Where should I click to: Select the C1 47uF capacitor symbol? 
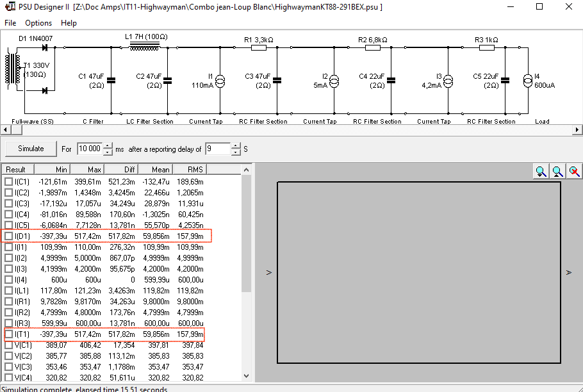[111, 81]
